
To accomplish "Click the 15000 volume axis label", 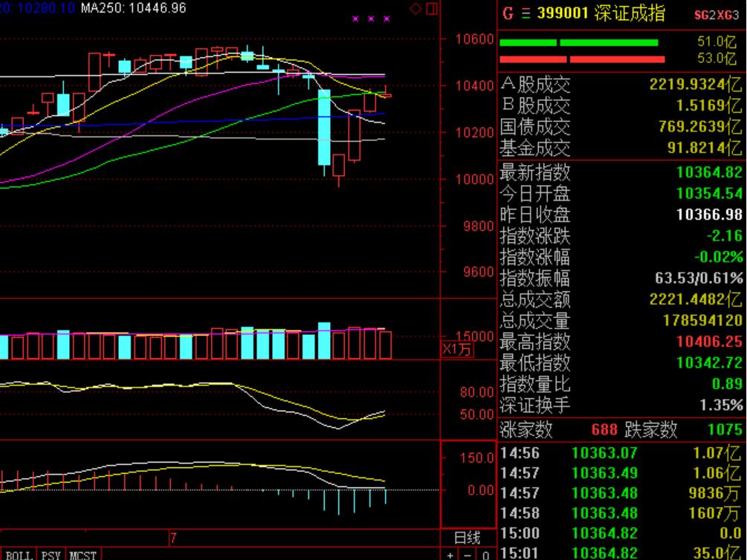I will pyautogui.click(x=474, y=336).
